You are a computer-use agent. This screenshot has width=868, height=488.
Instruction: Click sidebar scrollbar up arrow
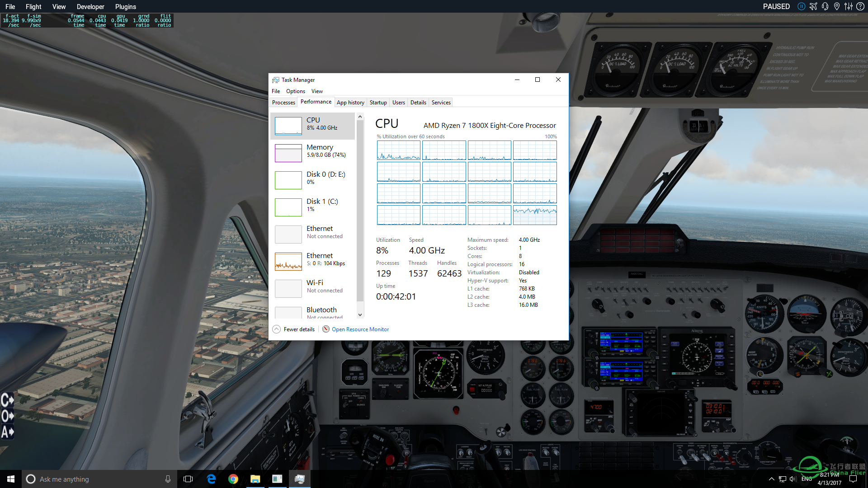point(360,117)
